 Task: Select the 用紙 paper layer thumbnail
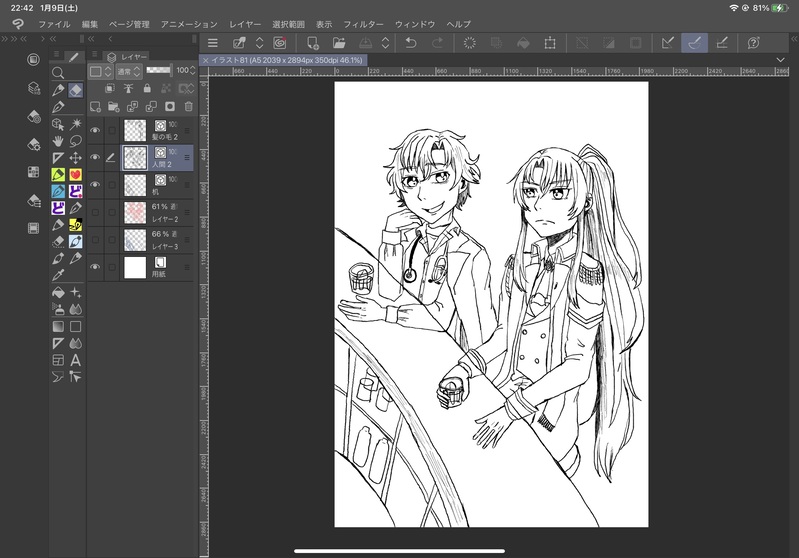coord(135,267)
